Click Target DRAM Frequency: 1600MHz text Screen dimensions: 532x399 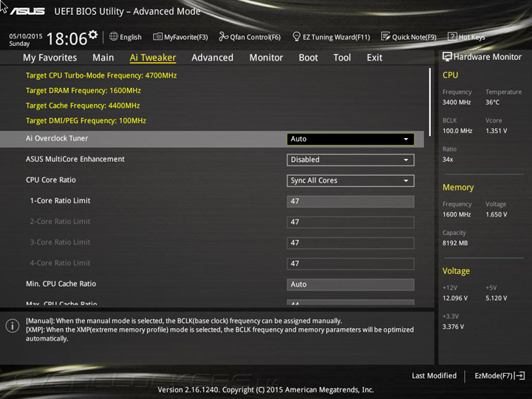[83, 91]
